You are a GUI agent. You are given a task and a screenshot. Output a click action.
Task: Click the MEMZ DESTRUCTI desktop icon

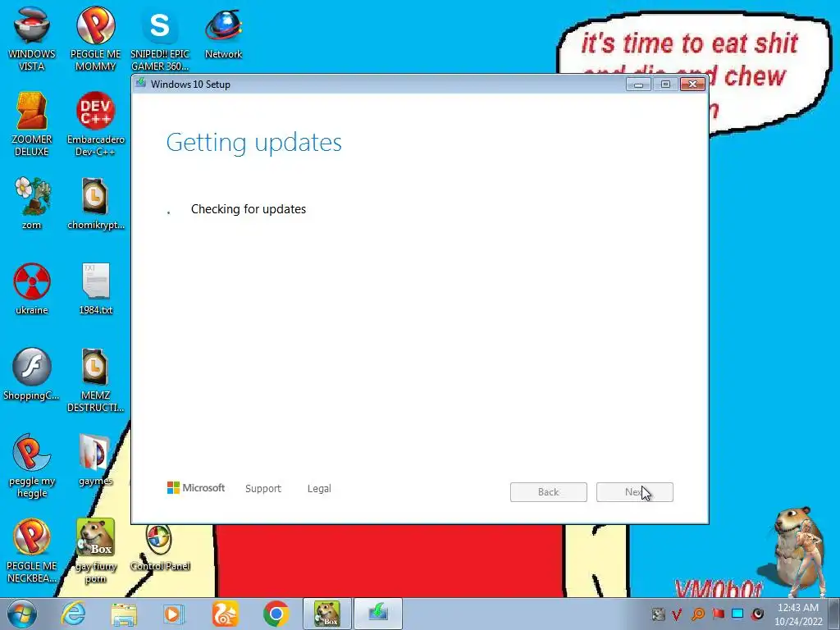pos(95,380)
